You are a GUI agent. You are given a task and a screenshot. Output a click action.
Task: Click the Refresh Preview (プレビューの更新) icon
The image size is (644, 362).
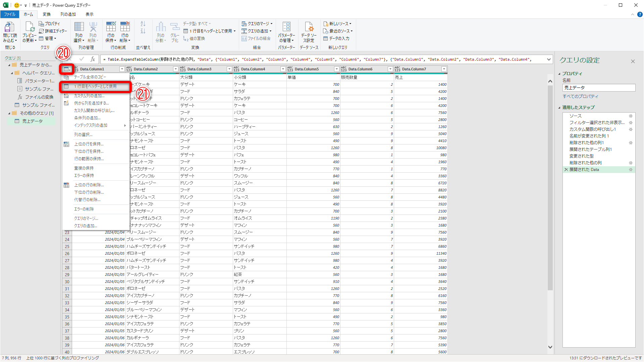[x=30, y=27]
